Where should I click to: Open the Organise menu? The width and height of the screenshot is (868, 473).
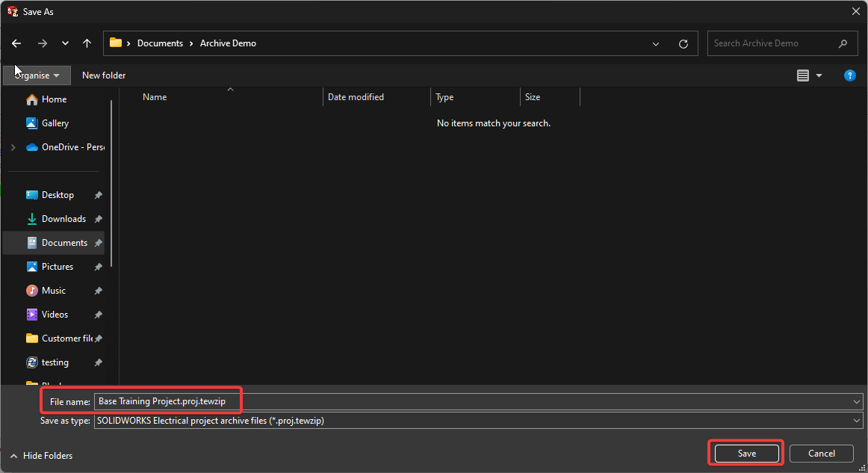pos(37,75)
